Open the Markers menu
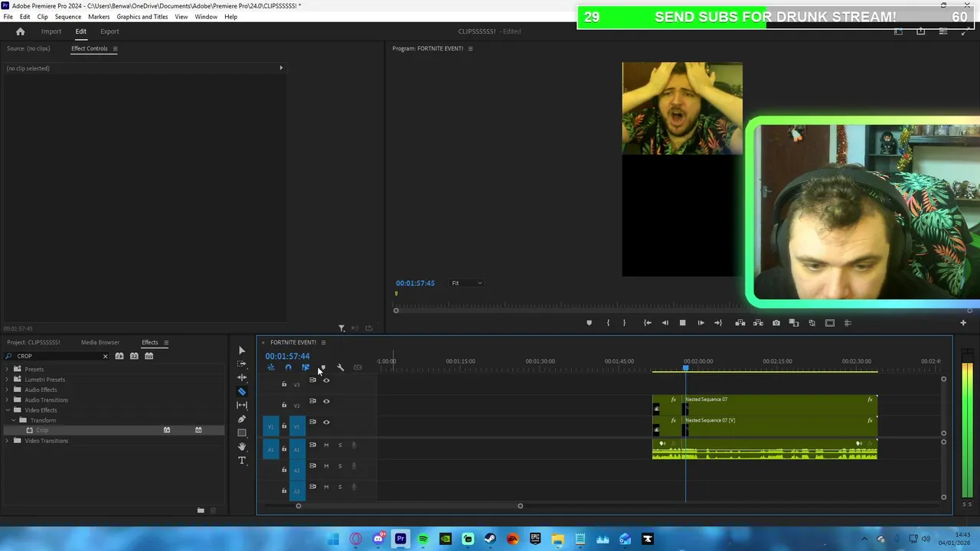Viewport: 980px width, 551px height. [99, 17]
